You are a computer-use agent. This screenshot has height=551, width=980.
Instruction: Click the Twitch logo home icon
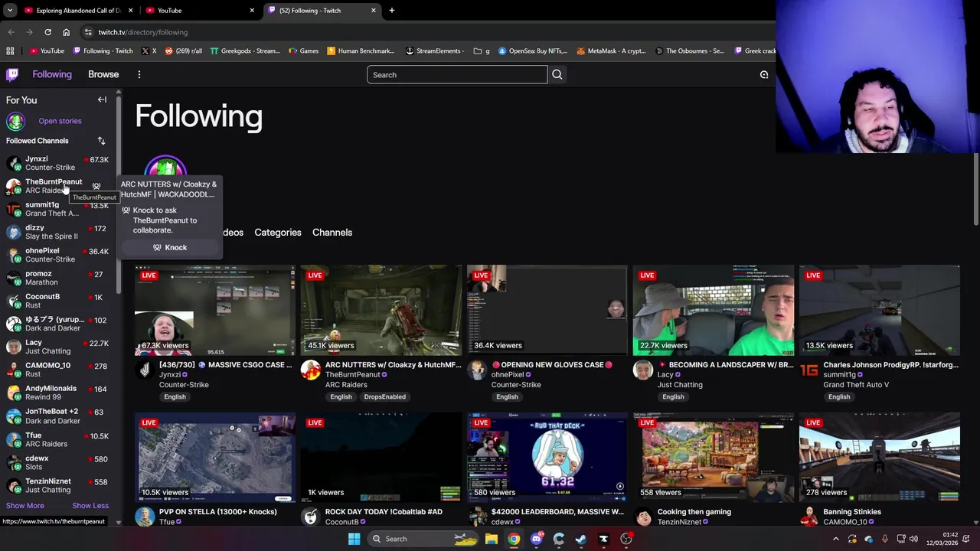pyautogui.click(x=12, y=74)
